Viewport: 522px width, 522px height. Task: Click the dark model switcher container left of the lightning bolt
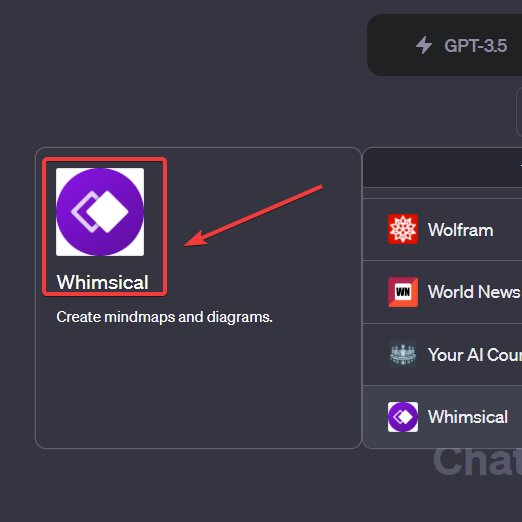tap(390, 45)
